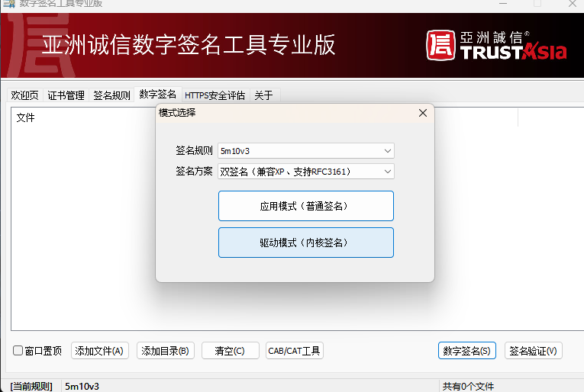This screenshot has height=392, width=584.
Task: Click the 数字签名(S) button
Action: pyautogui.click(x=467, y=351)
